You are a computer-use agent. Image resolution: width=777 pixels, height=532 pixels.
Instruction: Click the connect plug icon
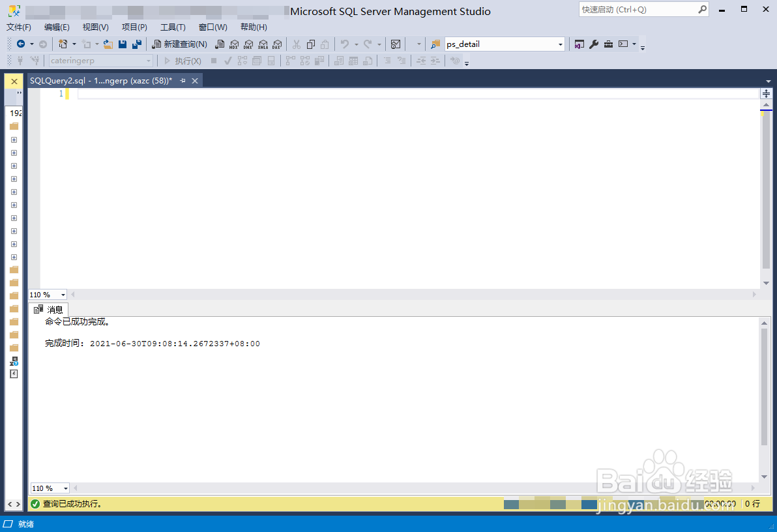coord(20,61)
